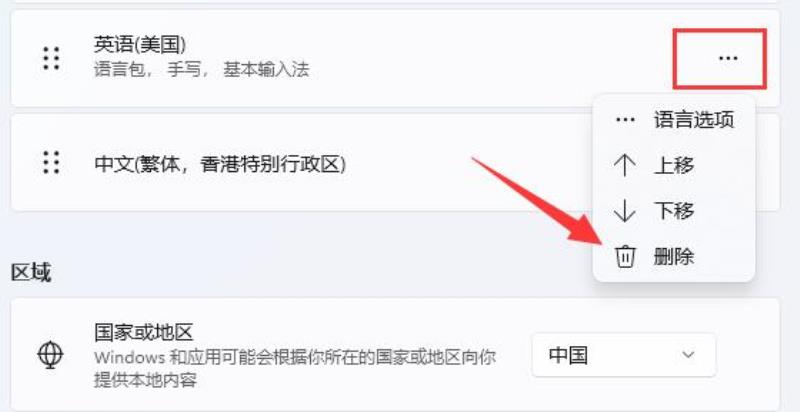Click the trash can icon in the popup menu
Screen dimensions: 800x412
click(624, 256)
